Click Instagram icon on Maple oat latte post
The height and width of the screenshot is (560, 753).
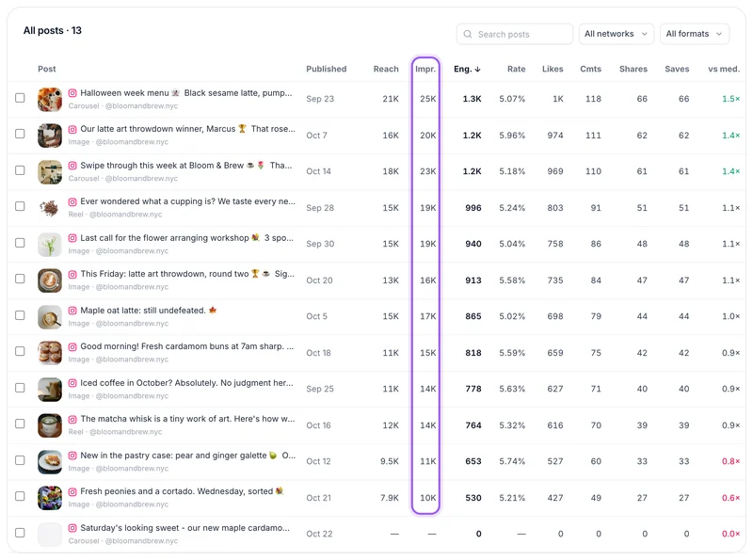click(x=72, y=311)
